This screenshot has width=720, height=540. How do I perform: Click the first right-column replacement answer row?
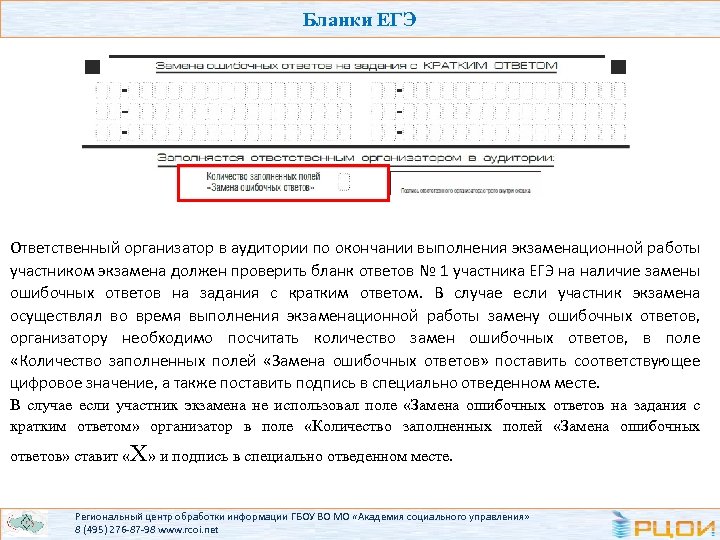[499, 90]
